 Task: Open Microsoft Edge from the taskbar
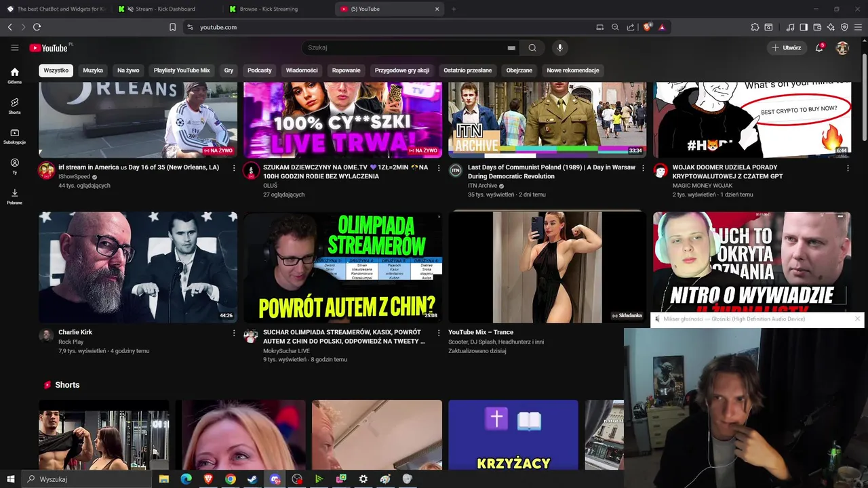(186, 479)
